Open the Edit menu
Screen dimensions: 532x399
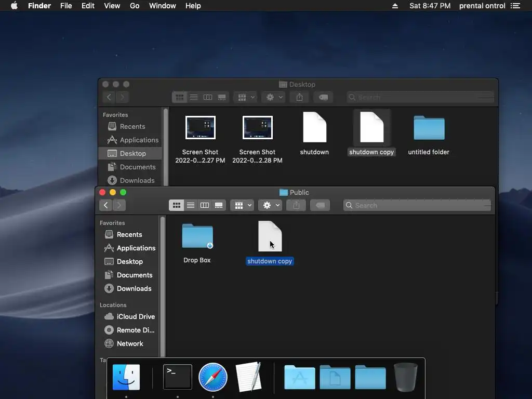(x=88, y=6)
